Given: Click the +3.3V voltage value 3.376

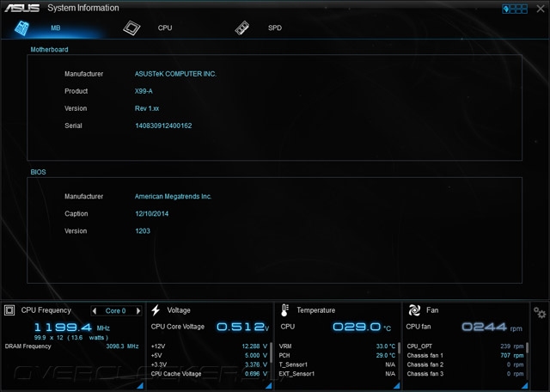Looking at the screenshot, I should tap(256, 364).
